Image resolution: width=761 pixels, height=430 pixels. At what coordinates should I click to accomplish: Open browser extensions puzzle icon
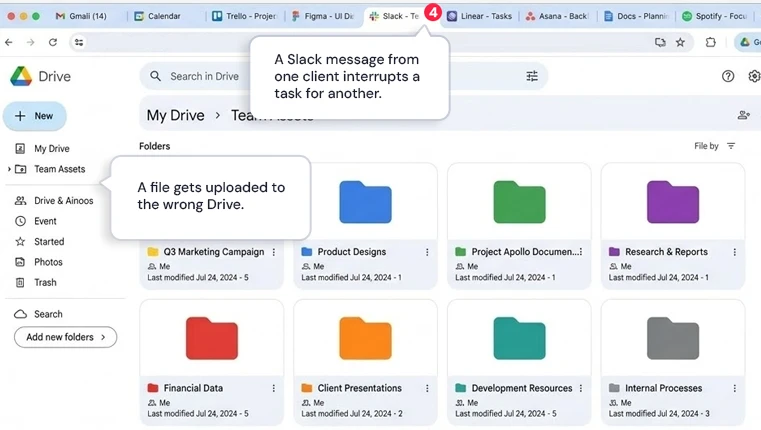click(x=711, y=43)
